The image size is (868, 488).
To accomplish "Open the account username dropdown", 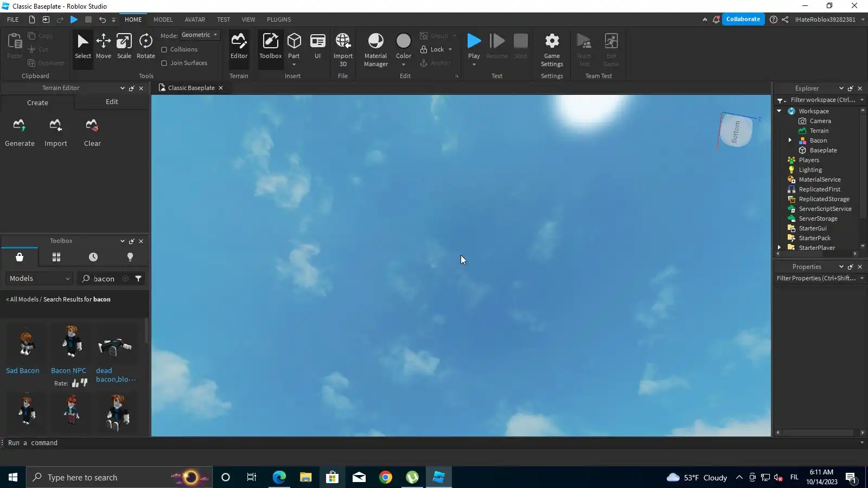I will [863, 20].
